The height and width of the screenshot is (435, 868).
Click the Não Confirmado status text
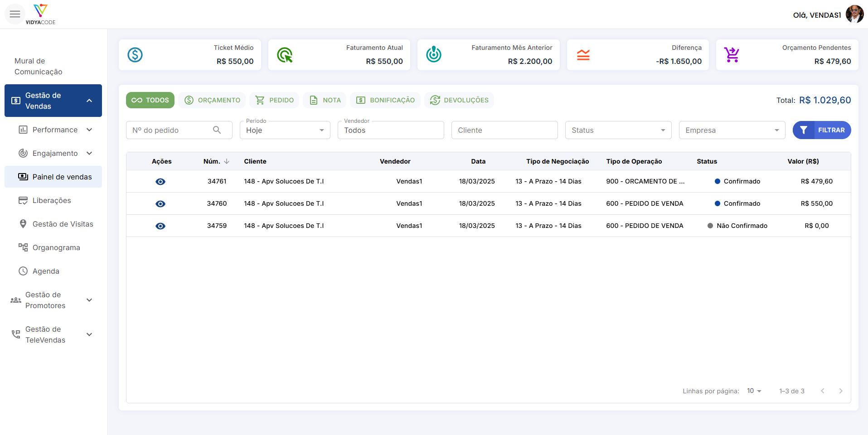pyautogui.click(x=742, y=226)
